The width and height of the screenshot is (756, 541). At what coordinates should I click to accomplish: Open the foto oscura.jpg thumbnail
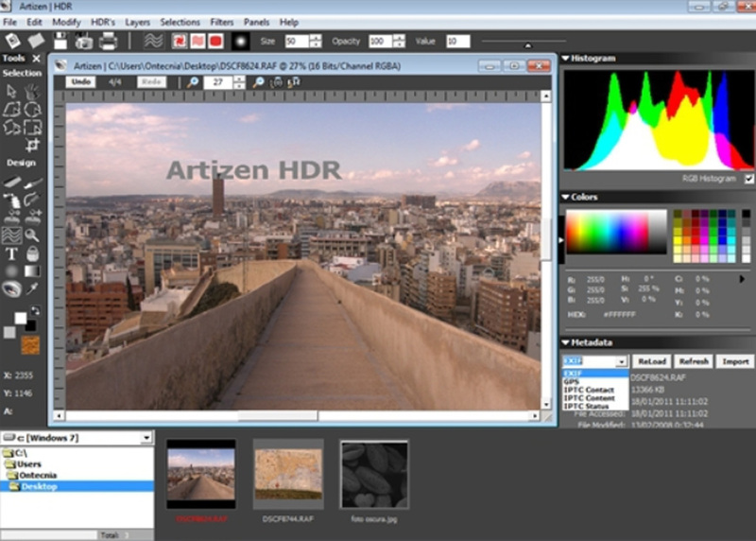[374, 474]
